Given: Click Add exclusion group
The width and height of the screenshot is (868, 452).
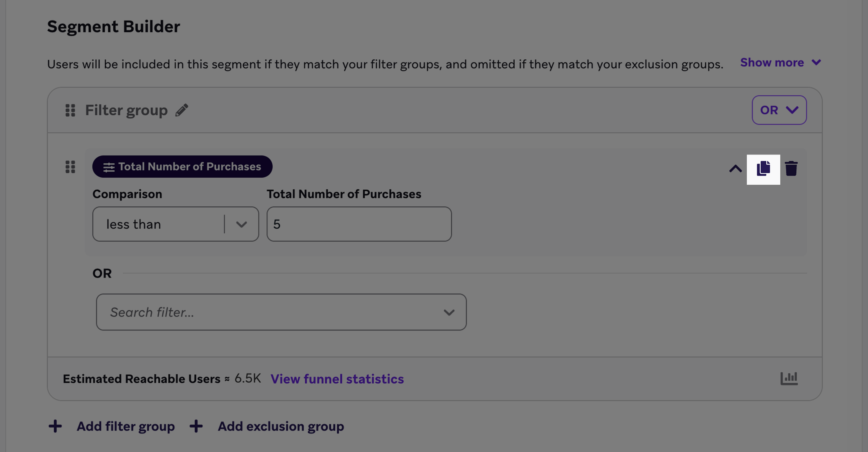Looking at the screenshot, I should point(281,426).
